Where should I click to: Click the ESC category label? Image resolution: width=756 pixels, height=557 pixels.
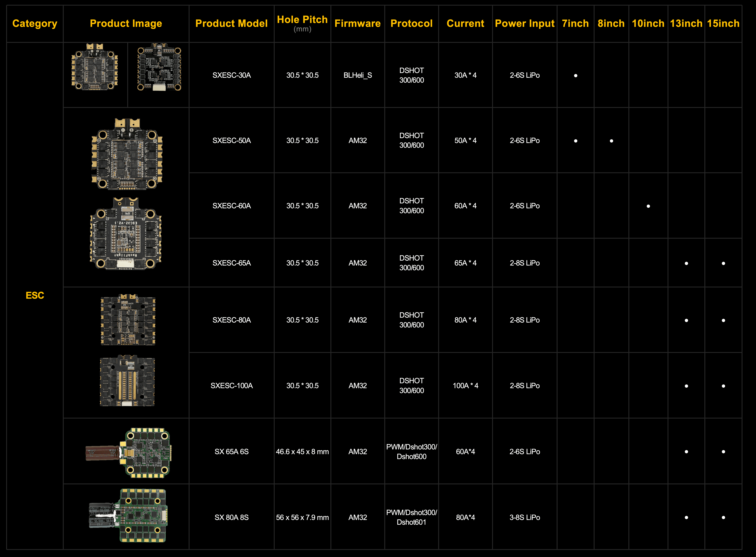[x=35, y=295]
